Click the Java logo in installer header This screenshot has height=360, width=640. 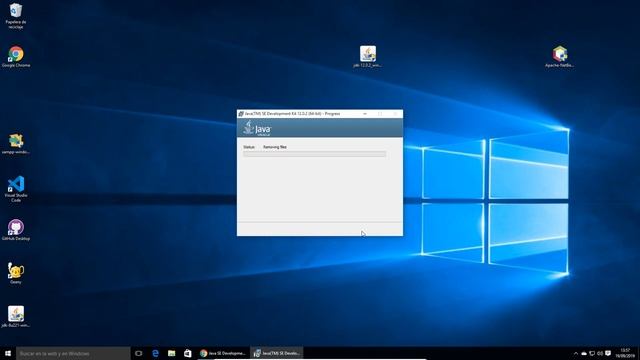click(257, 128)
